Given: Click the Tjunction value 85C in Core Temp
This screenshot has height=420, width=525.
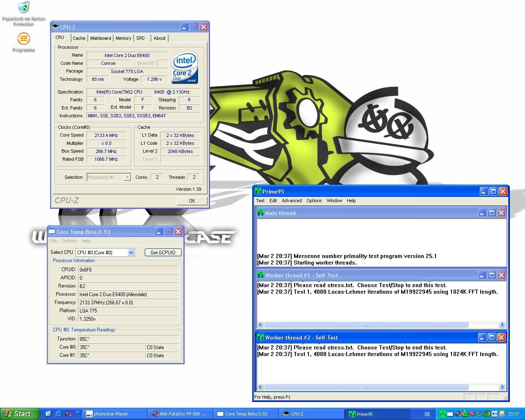Looking at the screenshot, I should click(128, 339).
